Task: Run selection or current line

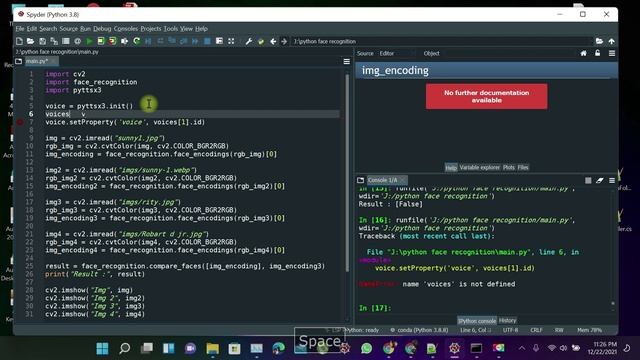Action: [x=124, y=41]
